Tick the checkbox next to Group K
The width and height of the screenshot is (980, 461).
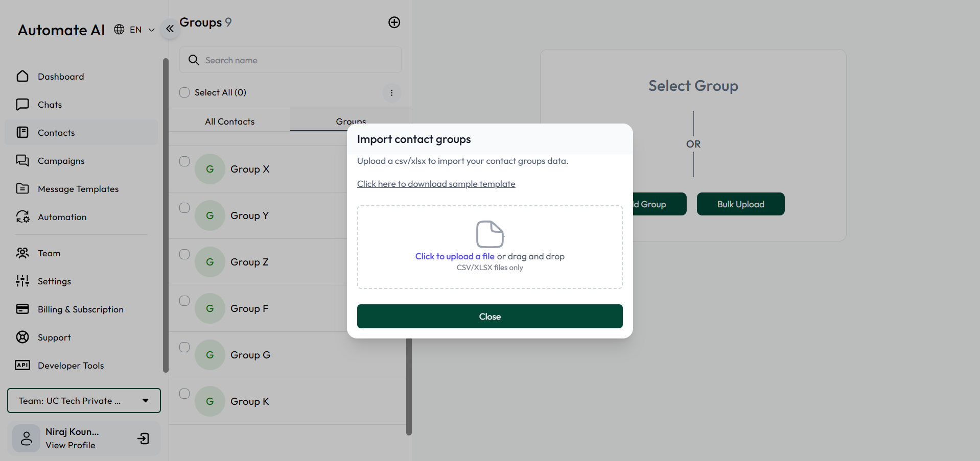184,394
